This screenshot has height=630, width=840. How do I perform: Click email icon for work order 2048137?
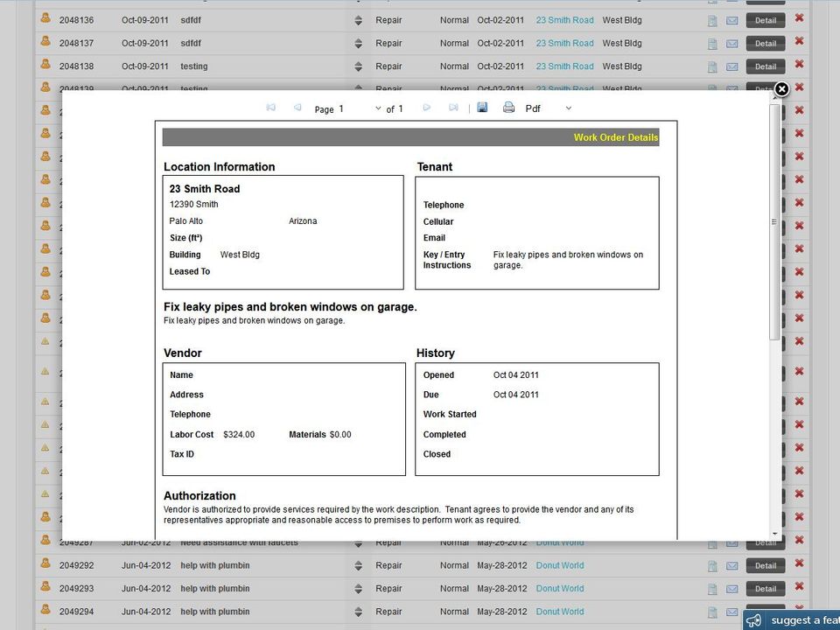731,44
